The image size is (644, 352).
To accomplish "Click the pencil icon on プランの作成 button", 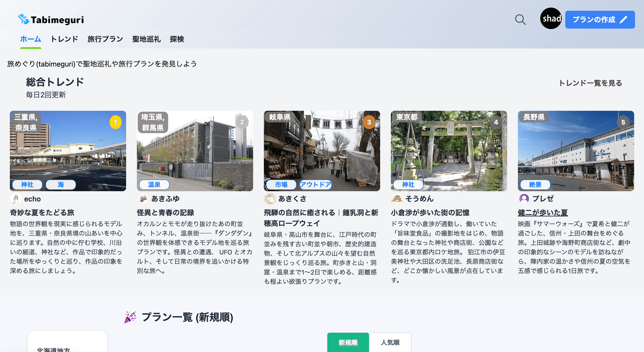I will (624, 19).
